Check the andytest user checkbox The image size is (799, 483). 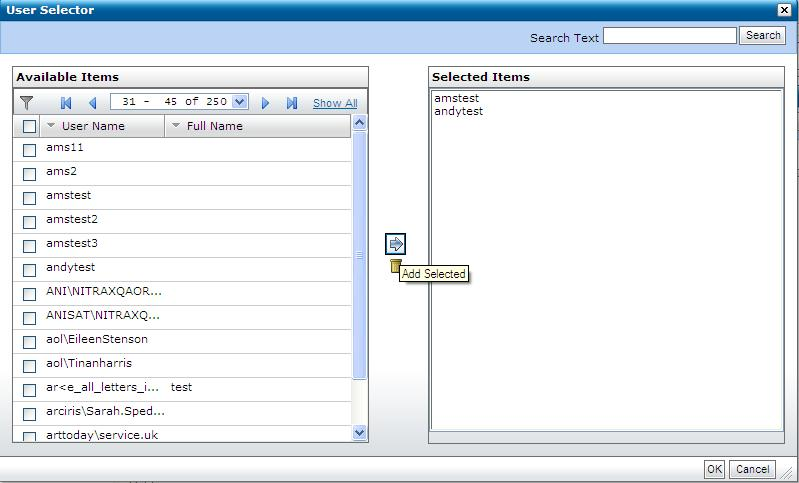[x=30, y=270]
